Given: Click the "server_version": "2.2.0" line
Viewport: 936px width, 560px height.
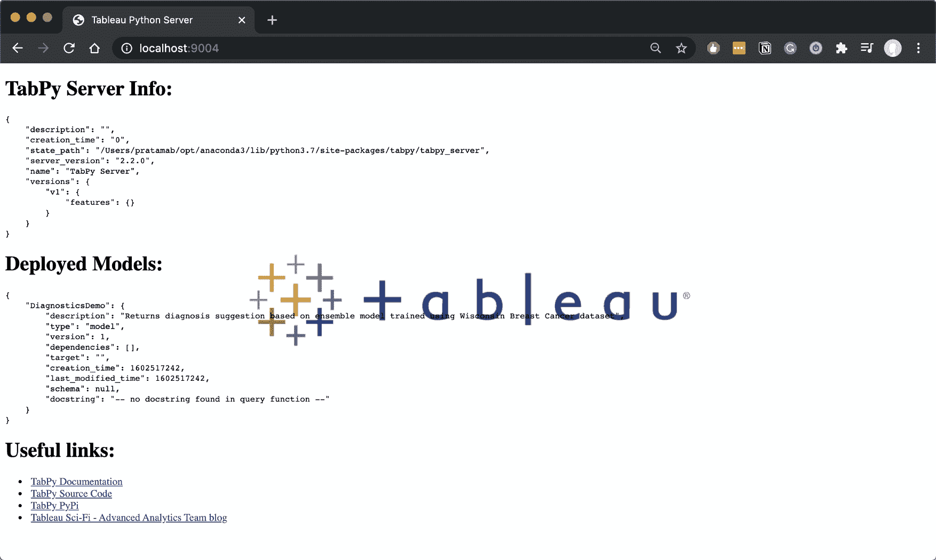Looking at the screenshot, I should point(90,161).
